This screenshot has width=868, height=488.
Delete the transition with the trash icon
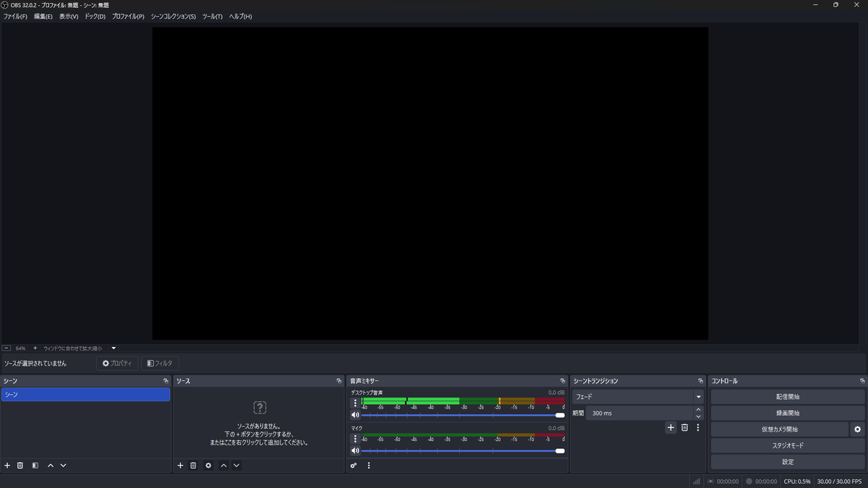684,428
